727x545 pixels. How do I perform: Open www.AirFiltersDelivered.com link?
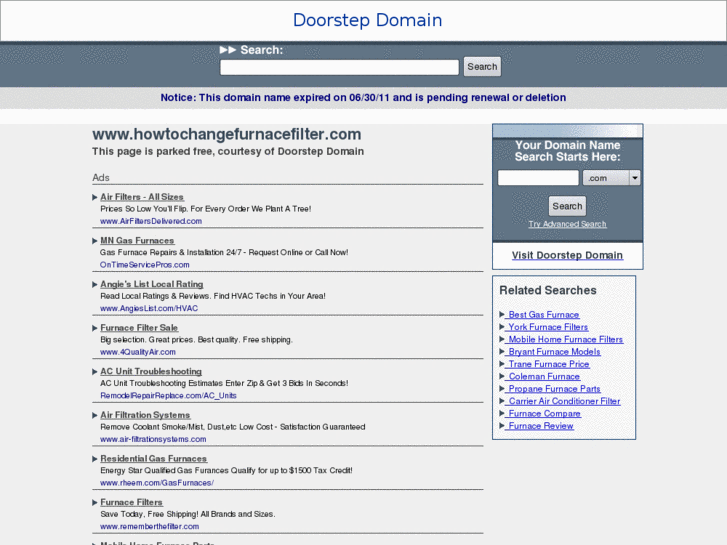(x=151, y=221)
